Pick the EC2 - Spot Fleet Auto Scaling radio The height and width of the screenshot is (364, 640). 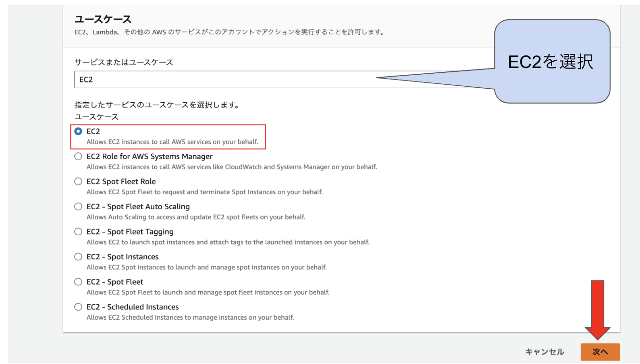pos(78,206)
